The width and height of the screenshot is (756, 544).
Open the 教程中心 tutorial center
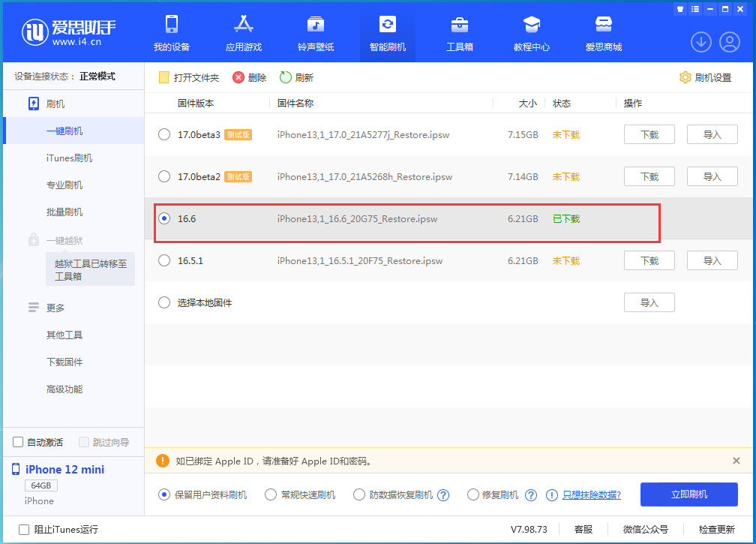click(x=532, y=32)
